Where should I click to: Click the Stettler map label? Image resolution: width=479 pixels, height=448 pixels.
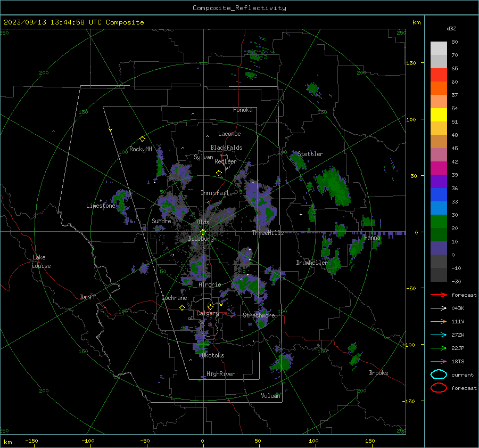(310, 154)
